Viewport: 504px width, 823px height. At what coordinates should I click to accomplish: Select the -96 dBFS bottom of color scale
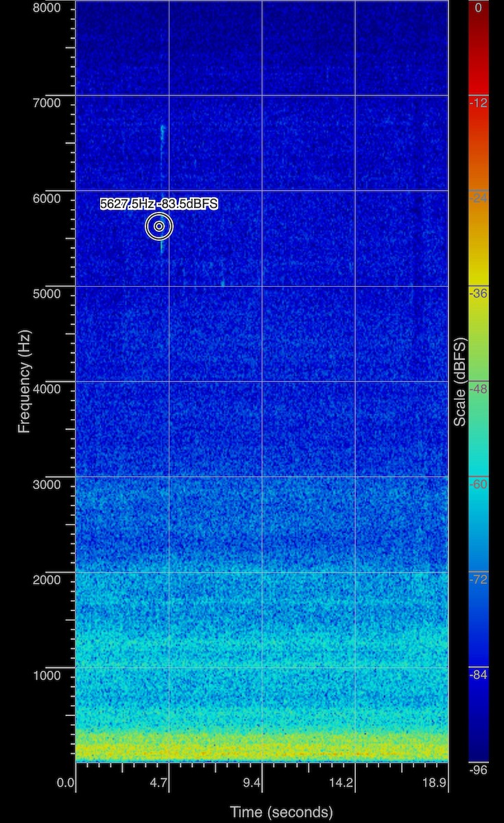pyautogui.click(x=478, y=770)
